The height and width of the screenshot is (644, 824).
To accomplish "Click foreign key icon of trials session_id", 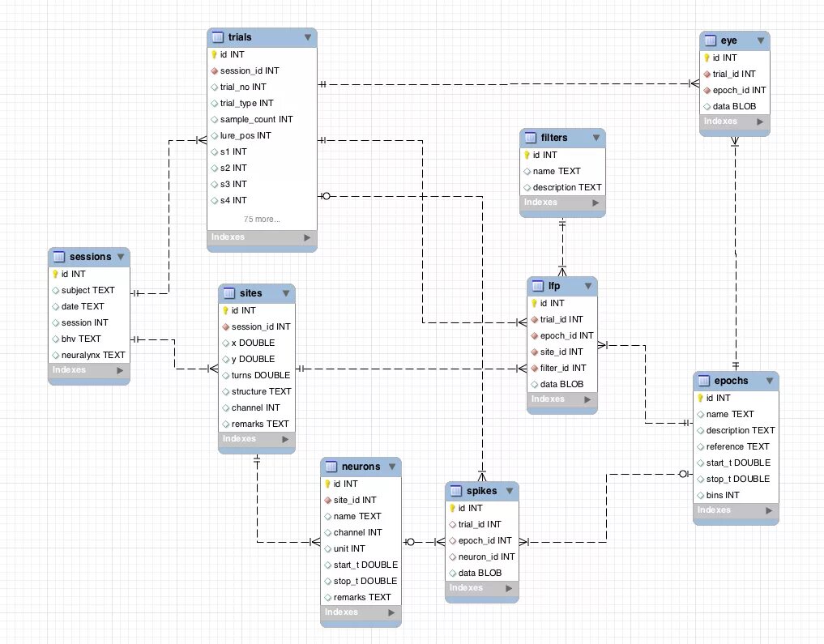I will coord(214,71).
